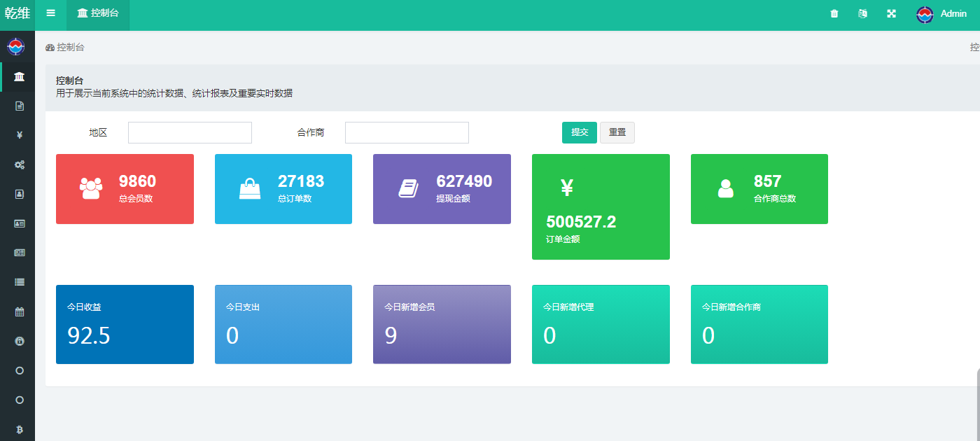The width and height of the screenshot is (980, 441).
Task: Click the 今日收益 blue card
Action: (125, 324)
